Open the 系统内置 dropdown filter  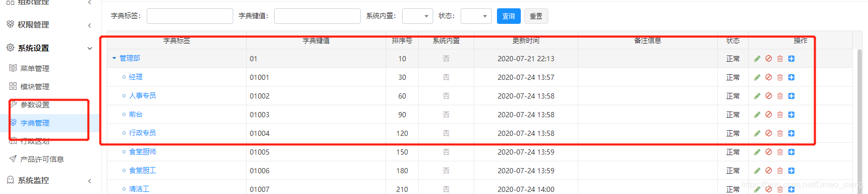coord(418,16)
